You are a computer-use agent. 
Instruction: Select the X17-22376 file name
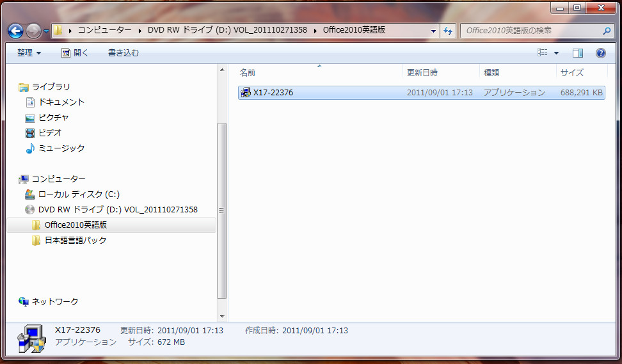(x=273, y=92)
